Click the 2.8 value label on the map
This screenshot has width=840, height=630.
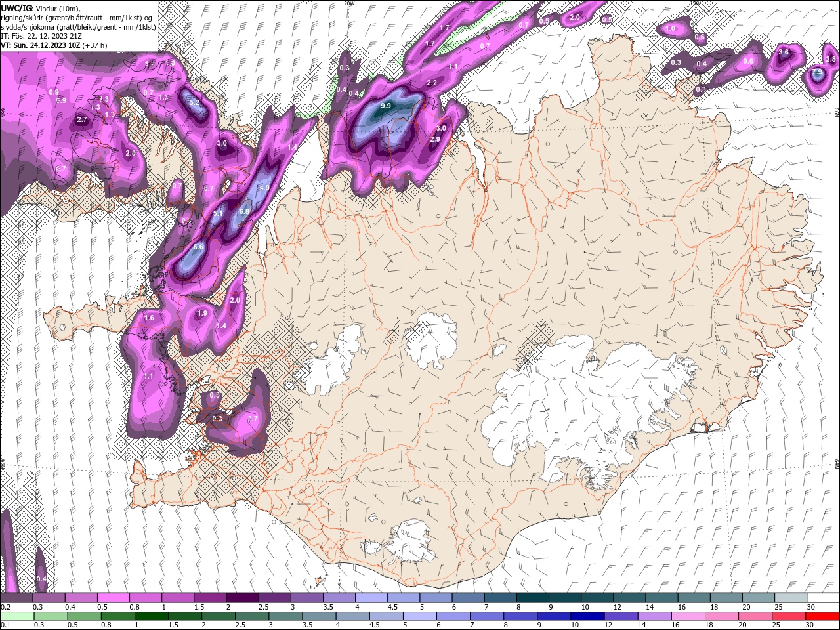pos(831,59)
